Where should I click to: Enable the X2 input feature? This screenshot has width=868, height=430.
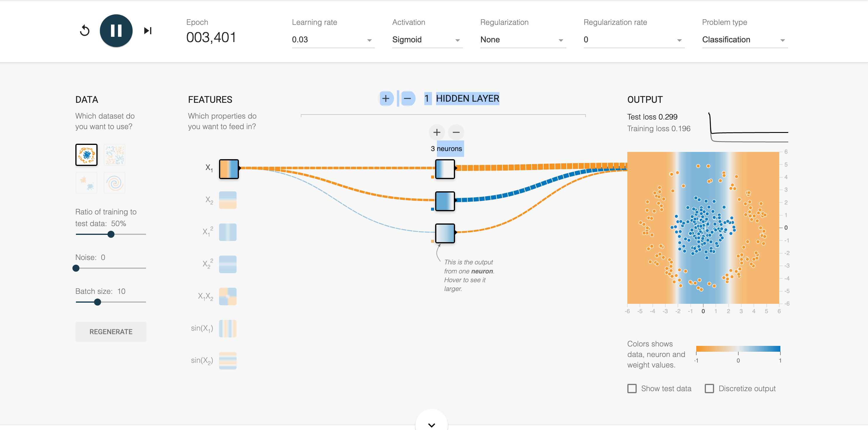(x=228, y=200)
